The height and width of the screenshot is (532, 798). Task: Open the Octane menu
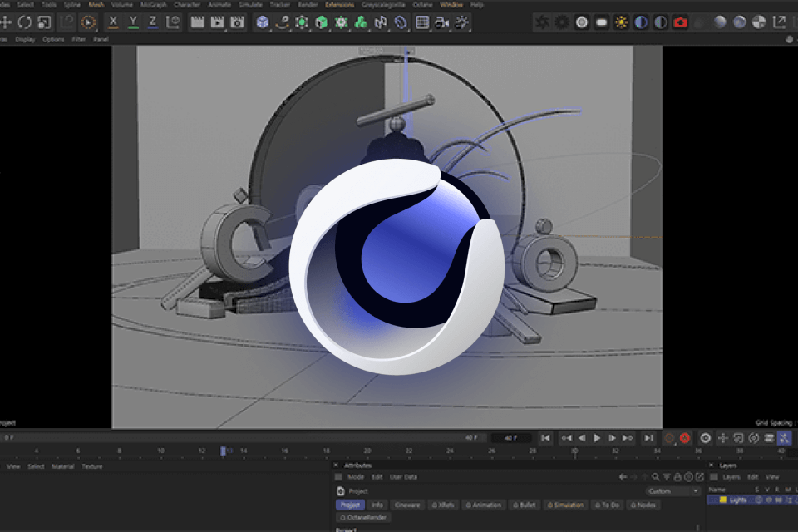click(422, 5)
